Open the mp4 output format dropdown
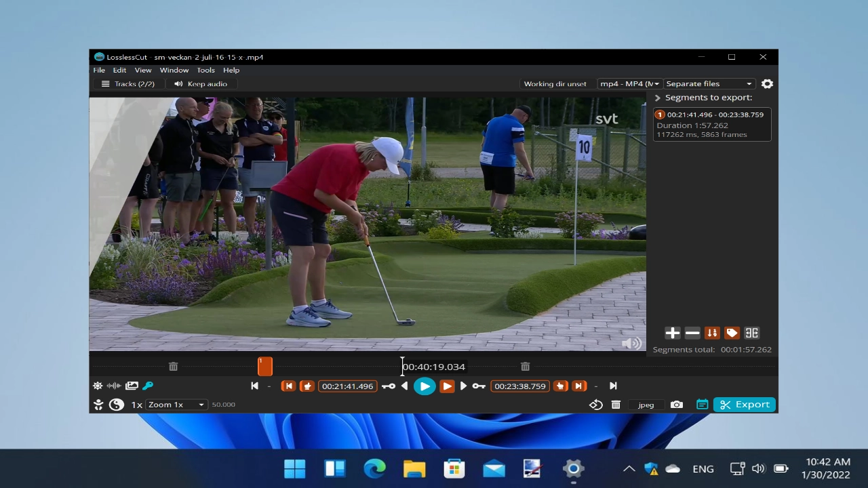The image size is (868, 488). [629, 84]
